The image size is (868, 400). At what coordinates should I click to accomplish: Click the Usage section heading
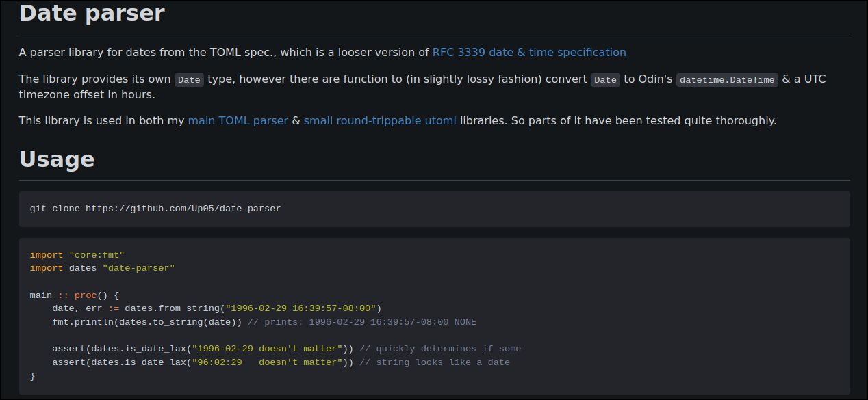pos(57,159)
